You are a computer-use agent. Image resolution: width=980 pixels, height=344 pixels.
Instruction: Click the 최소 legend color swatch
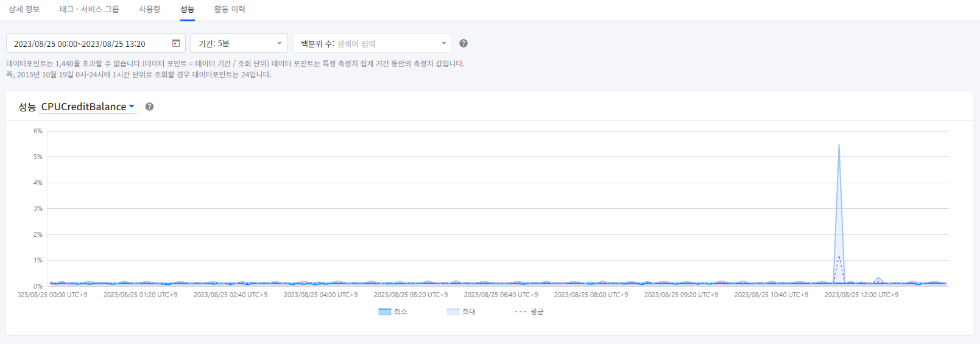[384, 312]
